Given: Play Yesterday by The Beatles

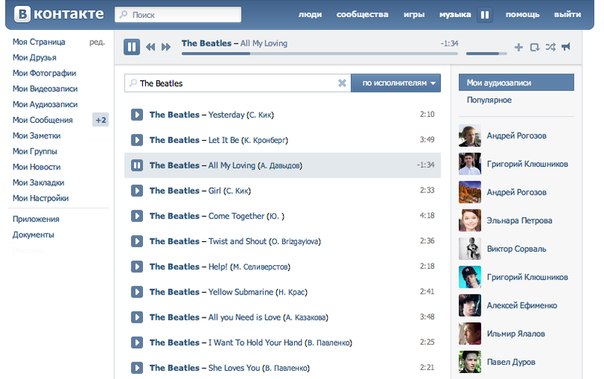Looking at the screenshot, I should point(137,114).
